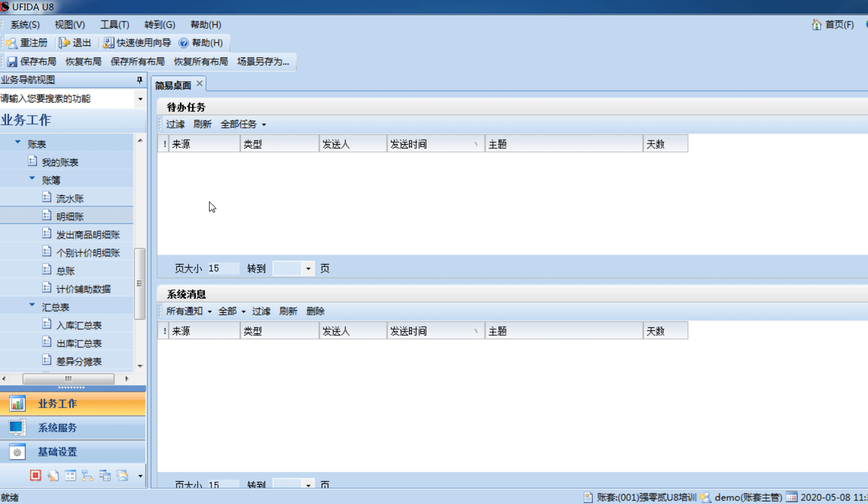This screenshot has height=504, width=868.
Task: Click the report icon beside 我的账表
Action: point(33,162)
